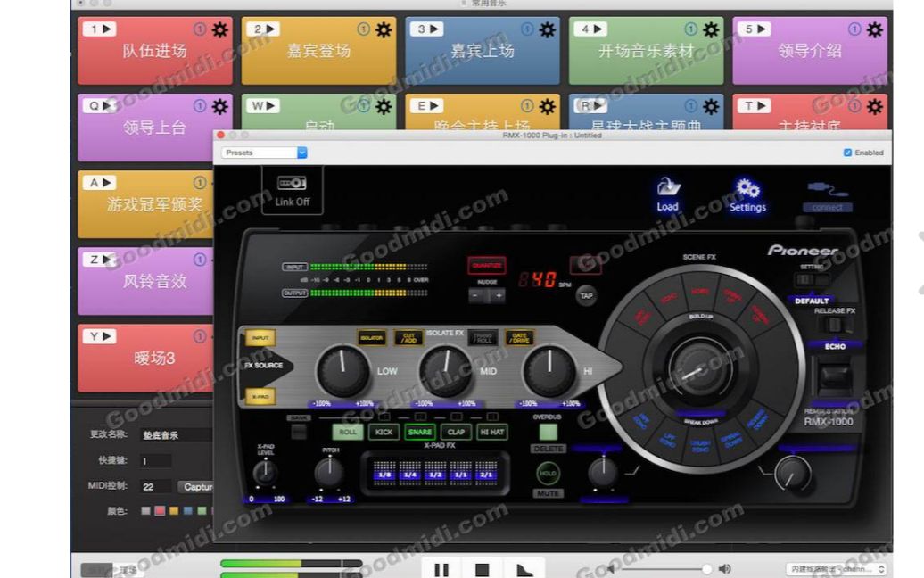Toggle the CUT/ADD effect button

[408, 337]
